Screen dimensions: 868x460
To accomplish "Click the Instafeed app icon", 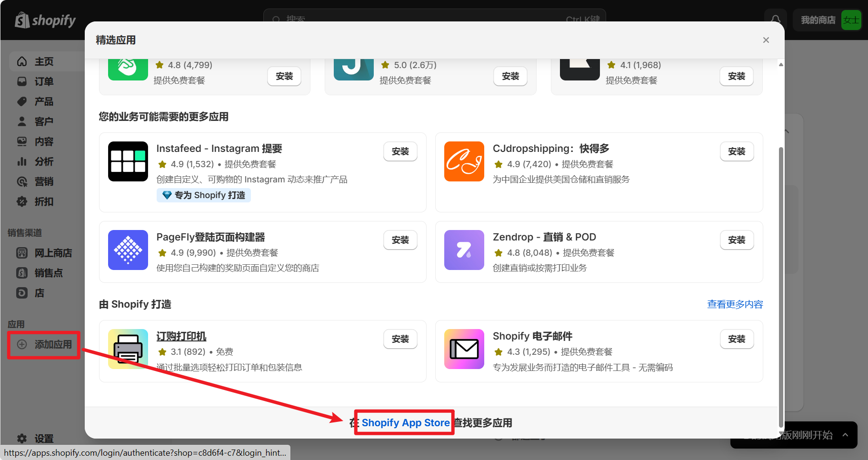I will pos(128,161).
